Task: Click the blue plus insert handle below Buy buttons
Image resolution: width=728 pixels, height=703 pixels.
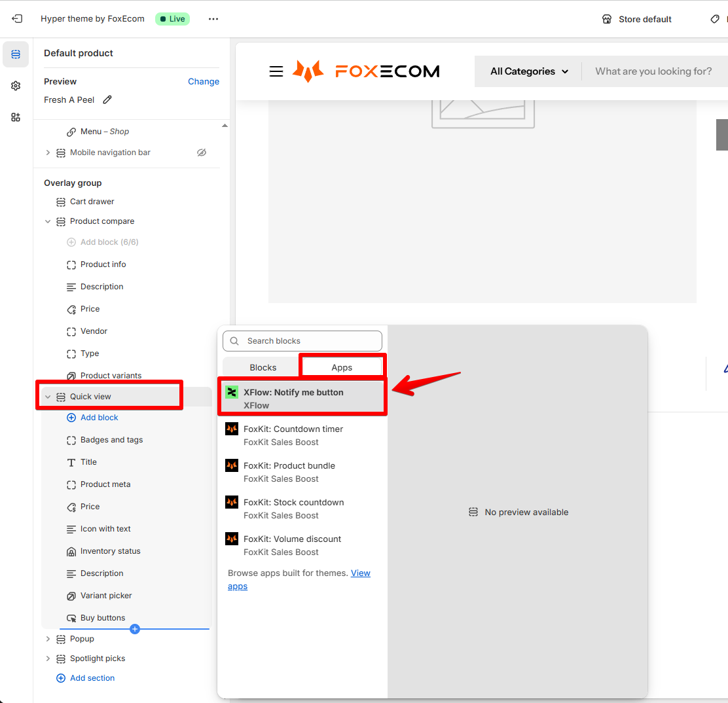Action: [135, 629]
